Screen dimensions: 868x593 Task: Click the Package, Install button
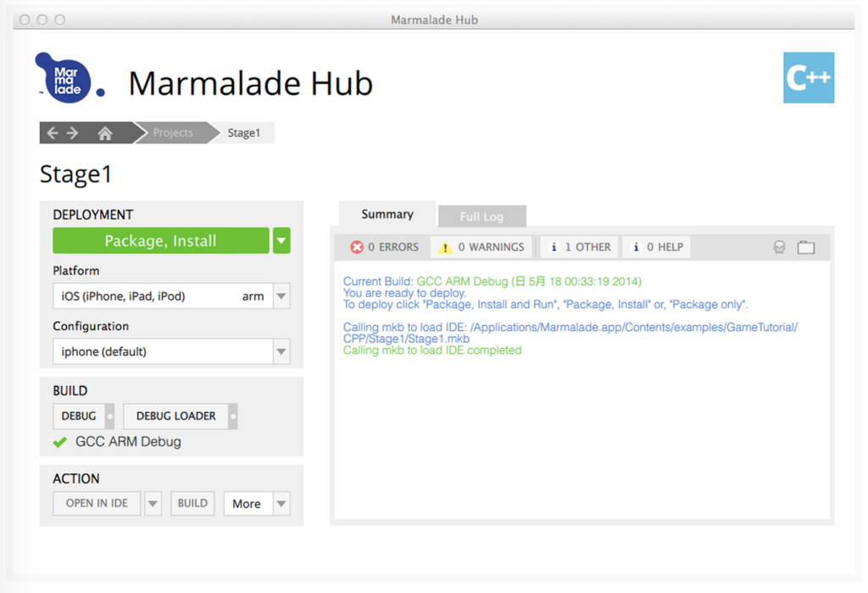point(161,241)
